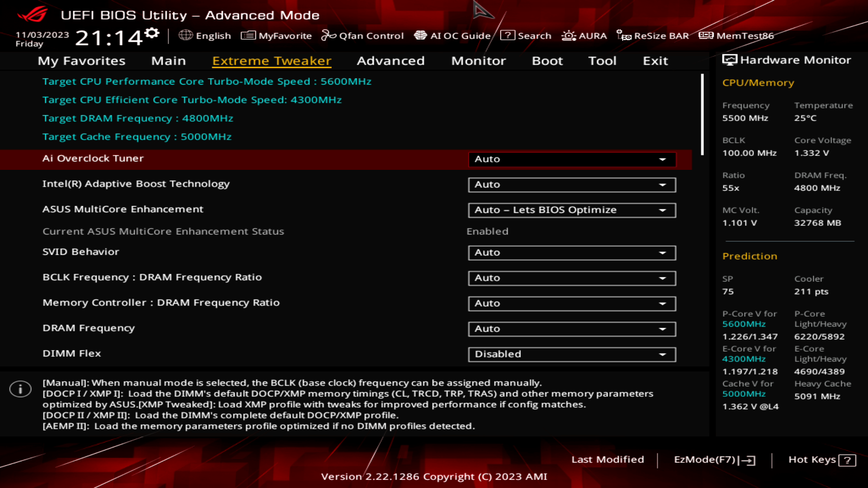Open Qfan Control fan icon

click(x=329, y=35)
